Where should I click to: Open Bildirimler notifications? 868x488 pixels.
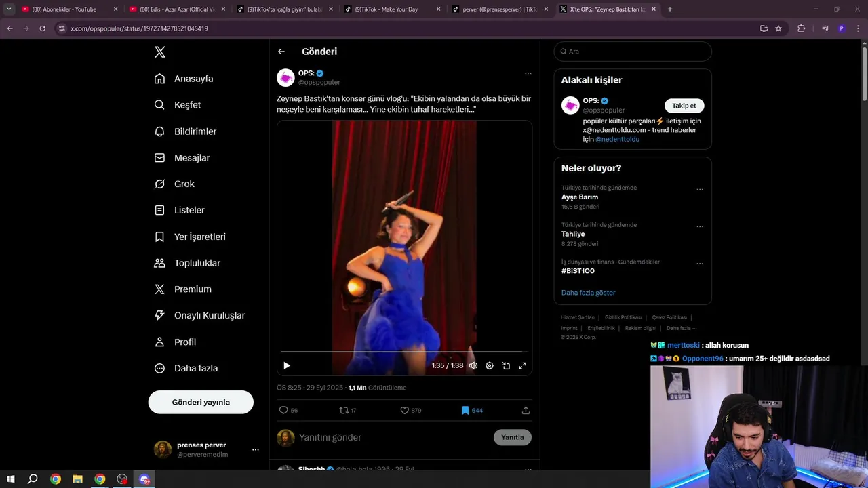(x=185, y=131)
